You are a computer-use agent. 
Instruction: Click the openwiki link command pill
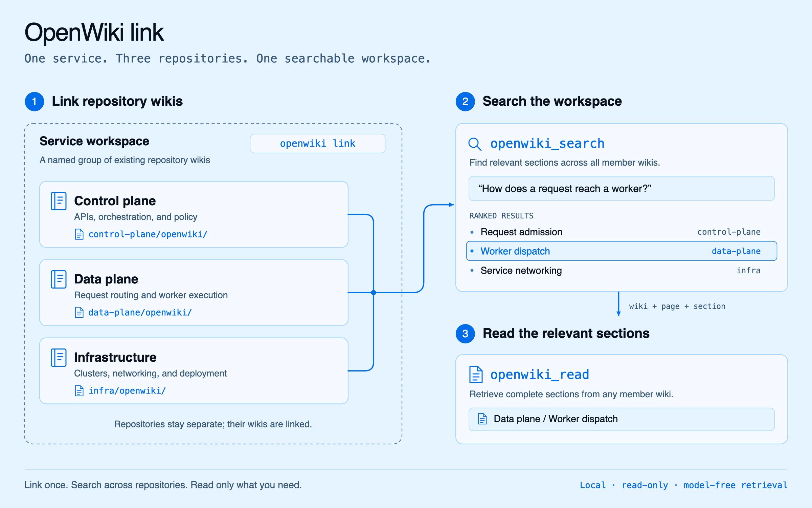[x=317, y=144]
